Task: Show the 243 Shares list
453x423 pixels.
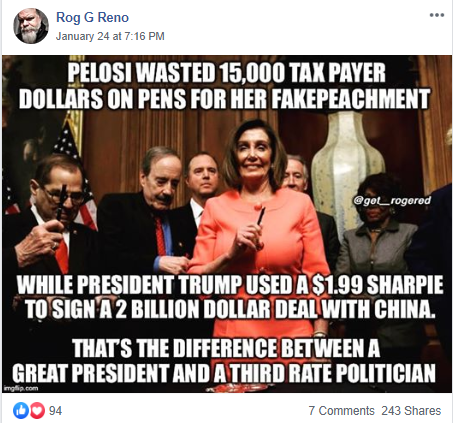Action: pos(411,411)
